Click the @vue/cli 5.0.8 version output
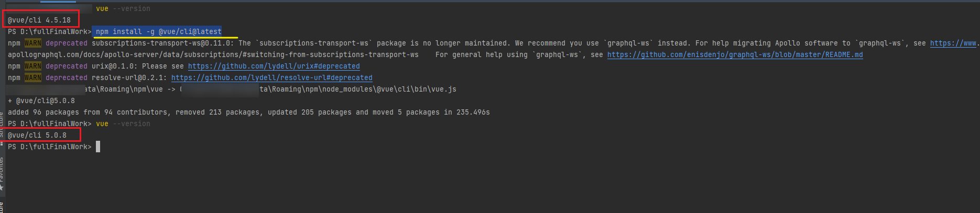The image size is (980, 213). pos(37,135)
